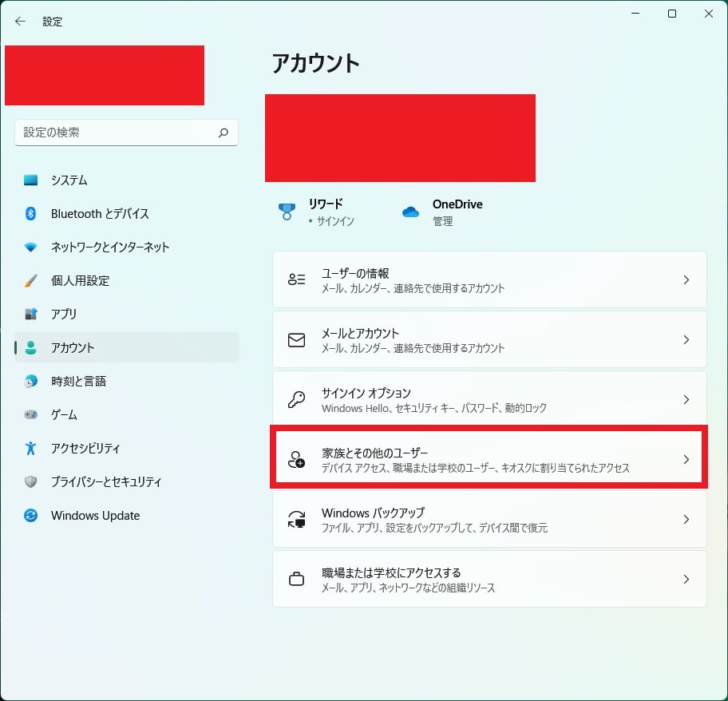728x701 pixels.
Task: Click the back arrow in the title bar
Action: 20,22
